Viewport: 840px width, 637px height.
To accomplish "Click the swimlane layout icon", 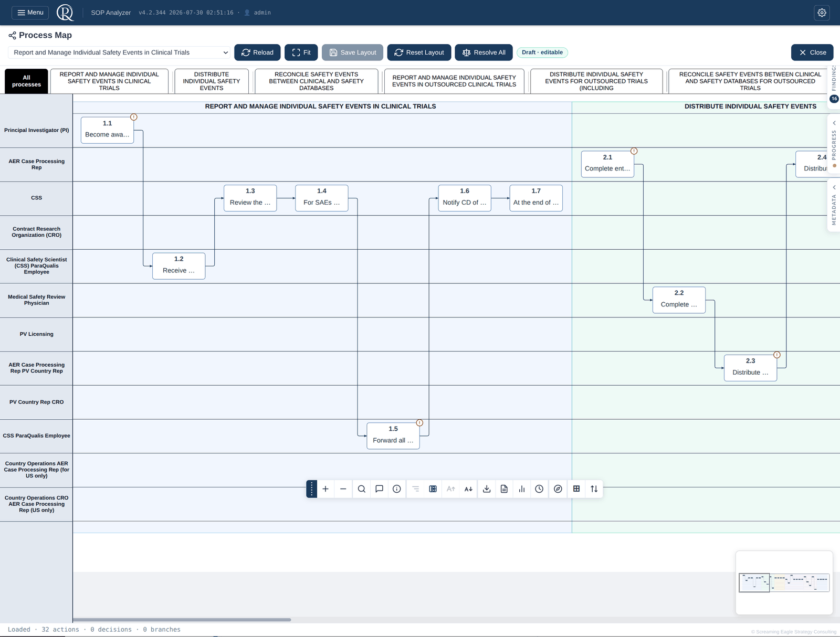I will (433, 489).
